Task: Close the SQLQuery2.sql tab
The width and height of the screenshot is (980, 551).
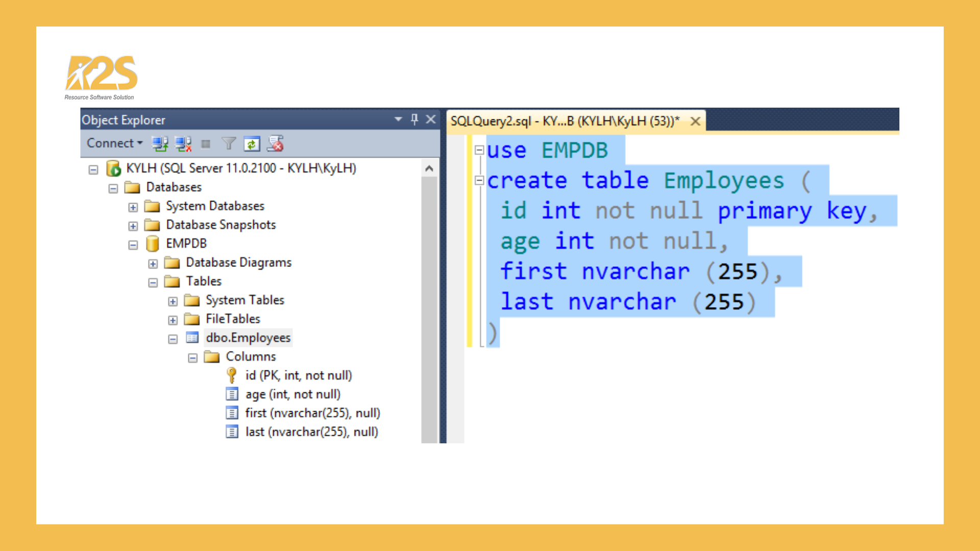Action: pos(696,121)
